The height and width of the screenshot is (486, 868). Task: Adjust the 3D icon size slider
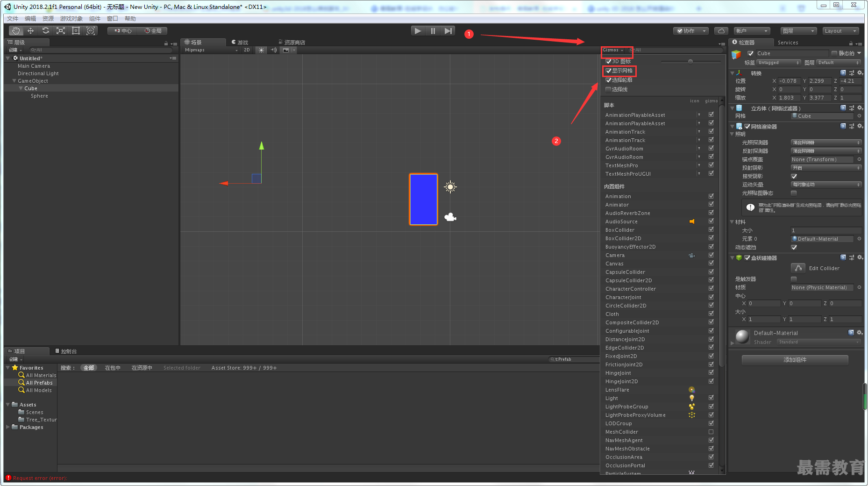point(690,61)
